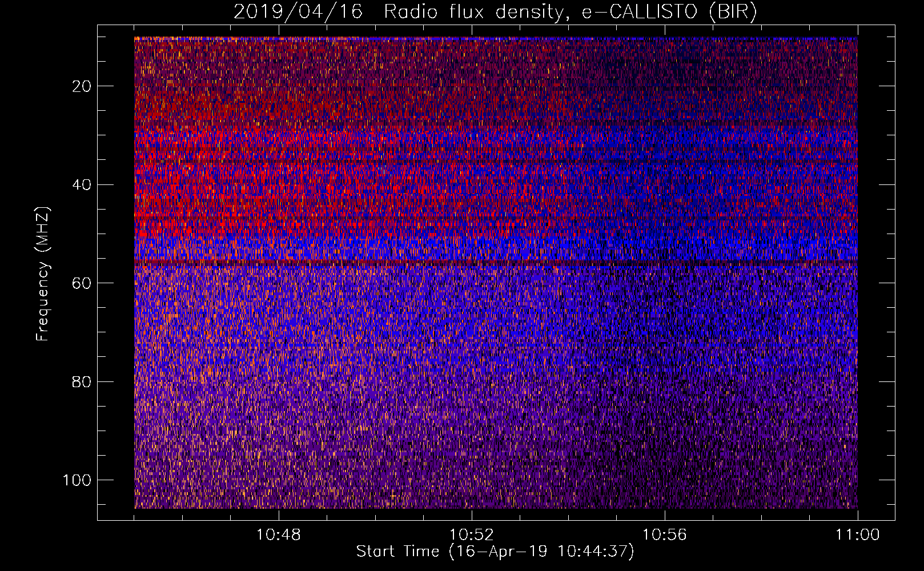This screenshot has width=924, height=571.
Task: Click the 'Start Time (16-Apr-19 10:44:37)' label
Action: [495, 552]
